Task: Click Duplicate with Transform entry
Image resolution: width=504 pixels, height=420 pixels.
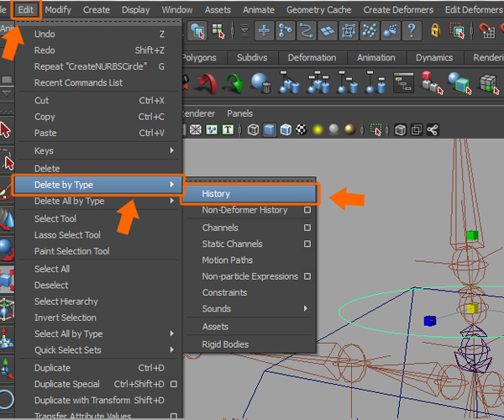Action: pyautogui.click(x=98, y=400)
